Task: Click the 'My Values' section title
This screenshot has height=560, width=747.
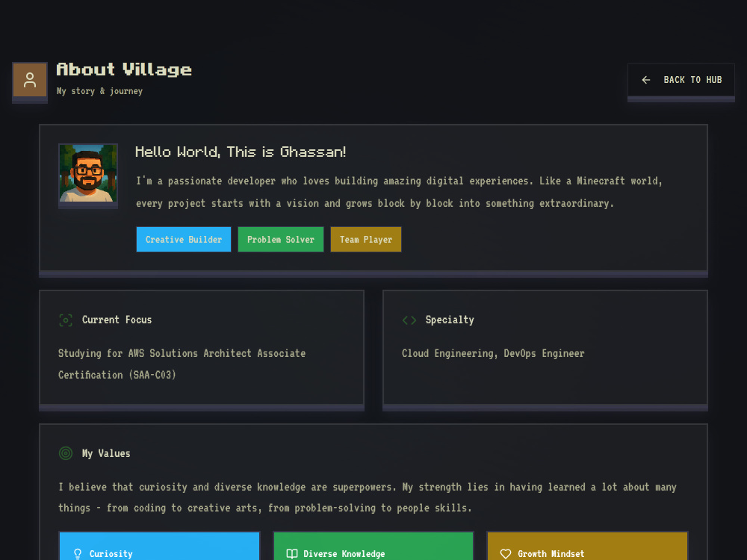Action: [106, 453]
